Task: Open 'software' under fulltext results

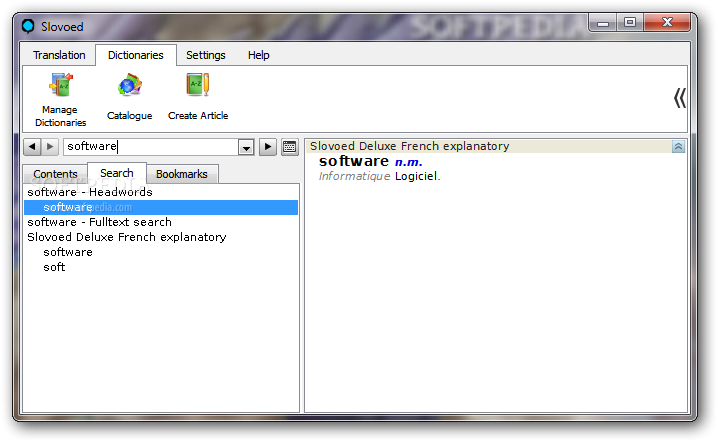Action: 161,252
